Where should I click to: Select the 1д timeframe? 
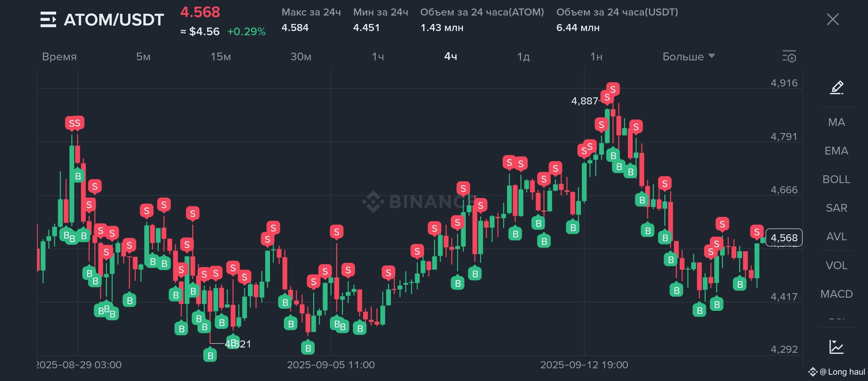(523, 56)
